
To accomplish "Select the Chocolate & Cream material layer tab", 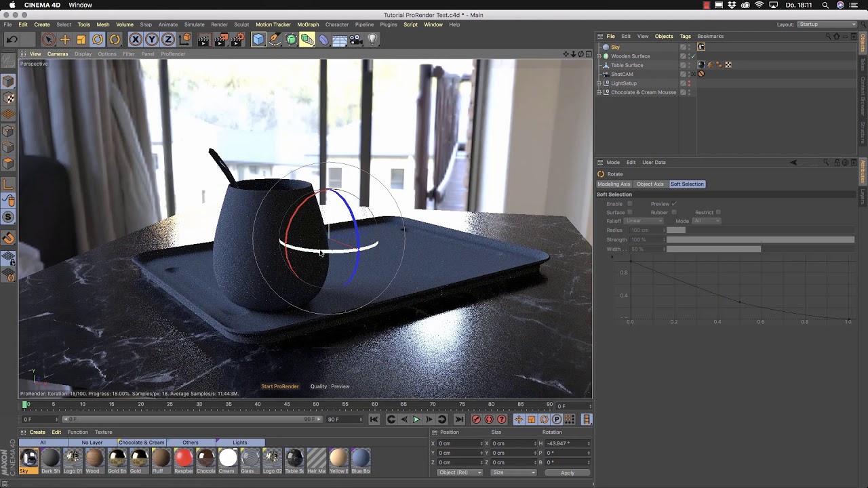I will 141,443.
